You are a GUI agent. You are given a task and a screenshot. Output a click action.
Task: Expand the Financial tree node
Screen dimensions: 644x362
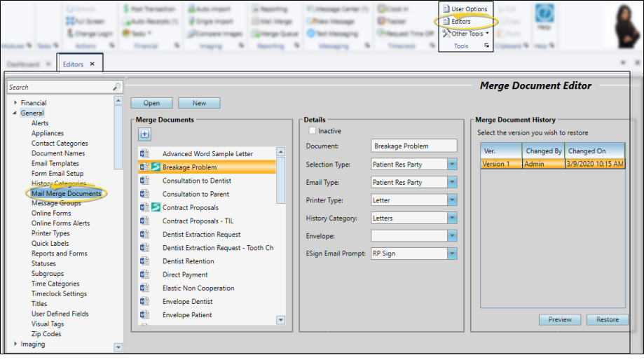tap(15, 103)
